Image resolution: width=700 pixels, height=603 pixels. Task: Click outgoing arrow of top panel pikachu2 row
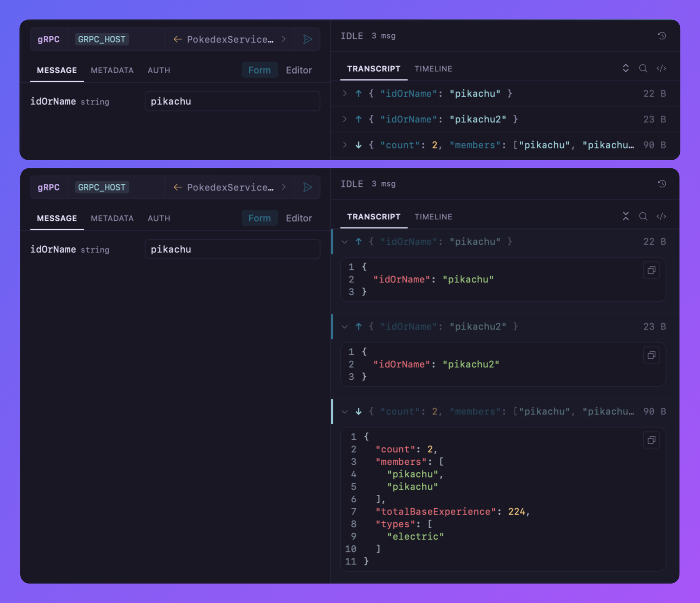click(x=358, y=119)
